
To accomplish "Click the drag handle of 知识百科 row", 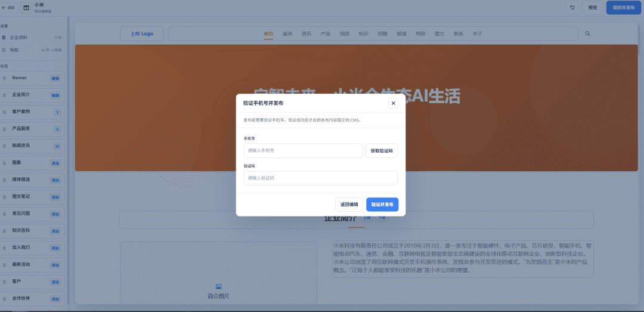I will click(x=5, y=231).
